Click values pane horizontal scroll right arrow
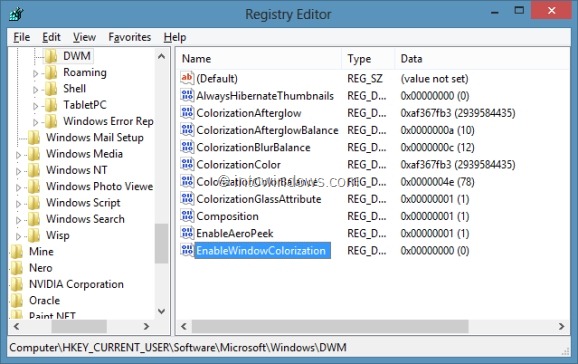 [x=561, y=326]
